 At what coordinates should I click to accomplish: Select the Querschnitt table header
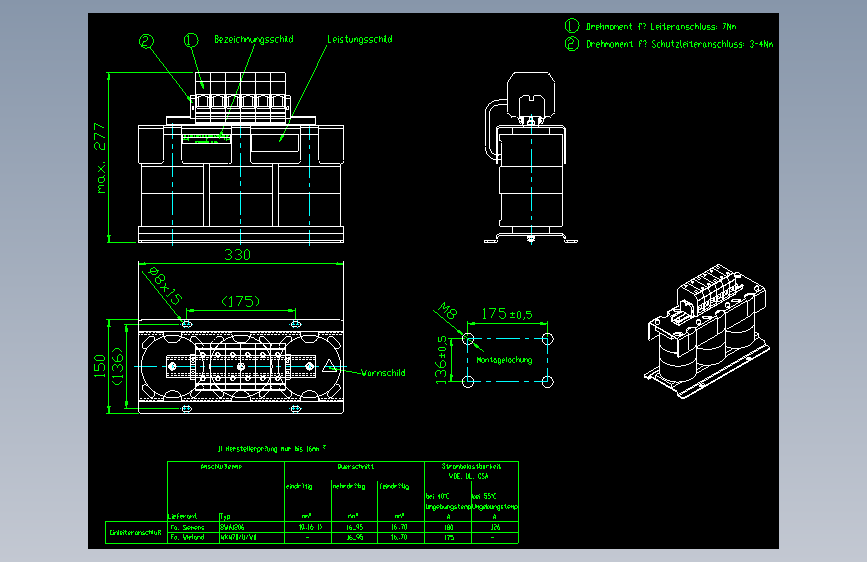tap(356, 467)
